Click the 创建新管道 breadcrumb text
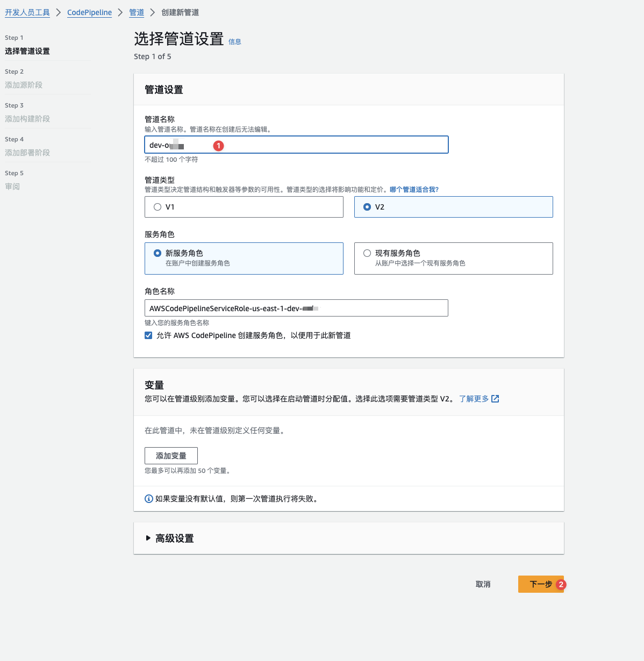644x661 pixels. [x=180, y=12]
